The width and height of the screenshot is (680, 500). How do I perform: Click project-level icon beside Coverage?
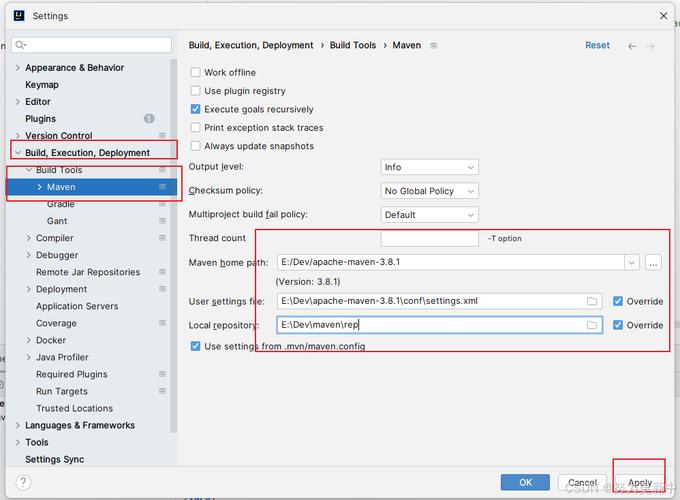point(162,323)
